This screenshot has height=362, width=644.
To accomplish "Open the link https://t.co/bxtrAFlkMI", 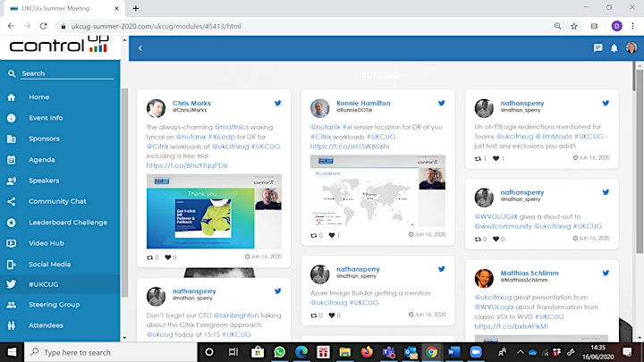I will (x=511, y=326).
